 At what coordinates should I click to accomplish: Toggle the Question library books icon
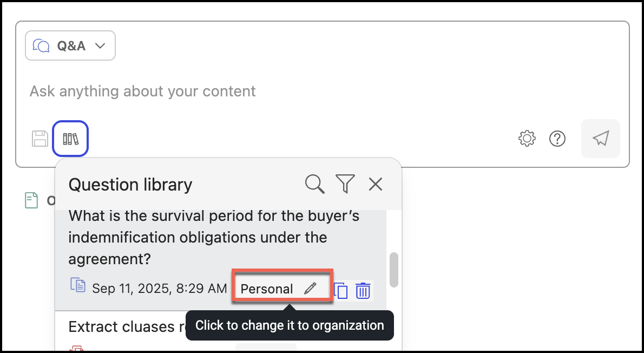tap(70, 139)
